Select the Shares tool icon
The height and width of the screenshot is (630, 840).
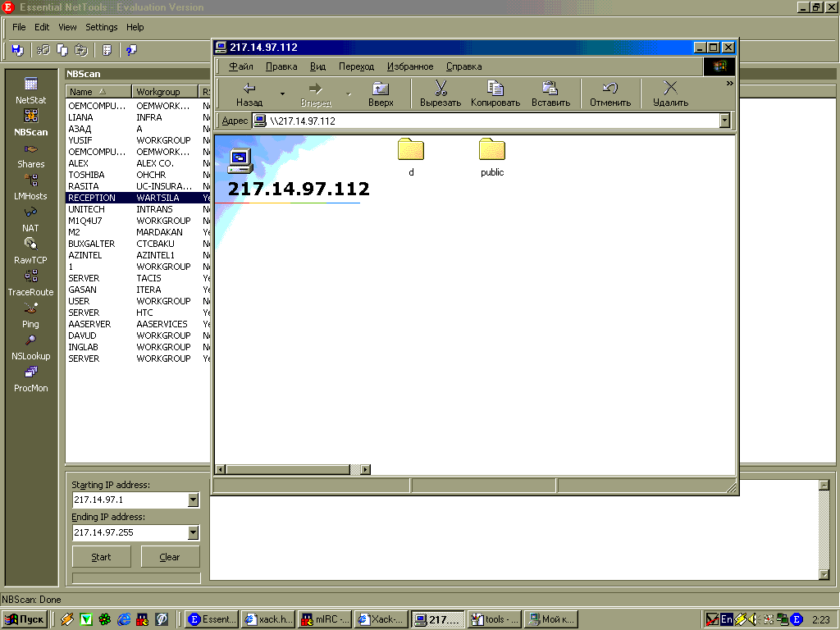coord(31,153)
